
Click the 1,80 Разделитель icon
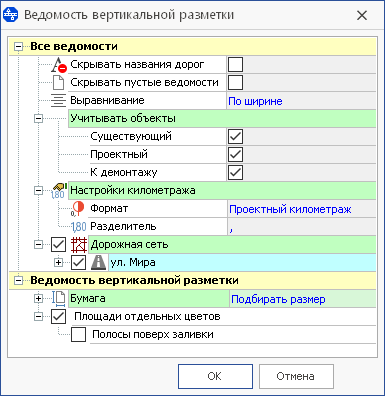tap(79, 227)
